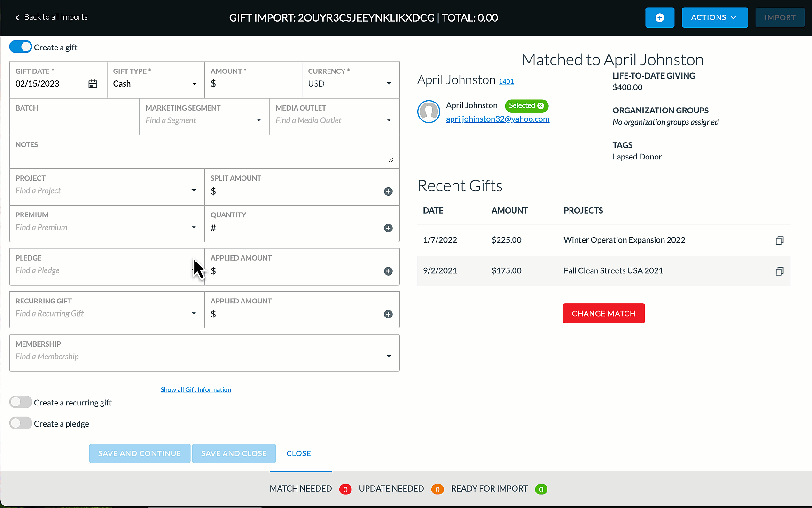The width and height of the screenshot is (812, 508).
Task: Click the plus icon in Recurring Gift Applied Amount
Action: coord(388,314)
